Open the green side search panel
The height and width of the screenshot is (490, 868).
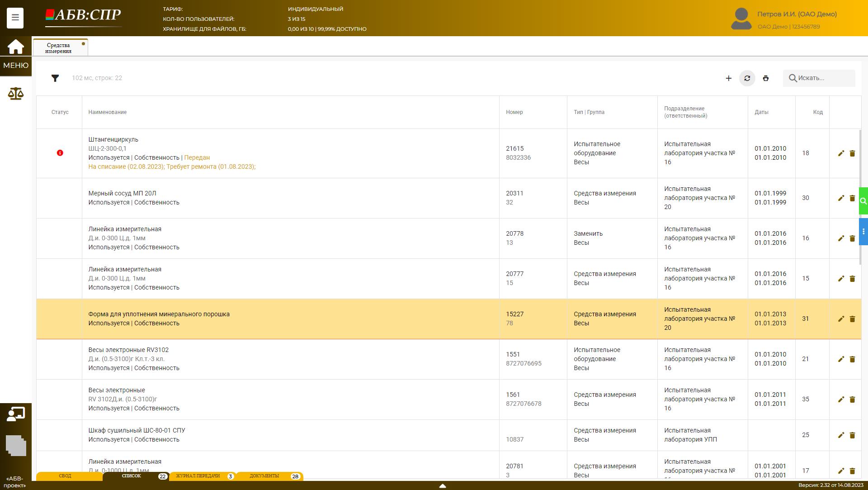[x=863, y=201]
